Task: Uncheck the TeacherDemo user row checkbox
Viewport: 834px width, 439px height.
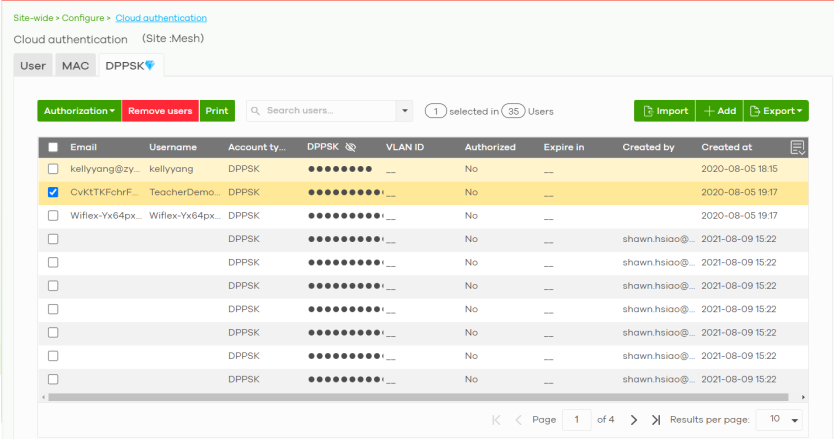Action: click(53, 192)
